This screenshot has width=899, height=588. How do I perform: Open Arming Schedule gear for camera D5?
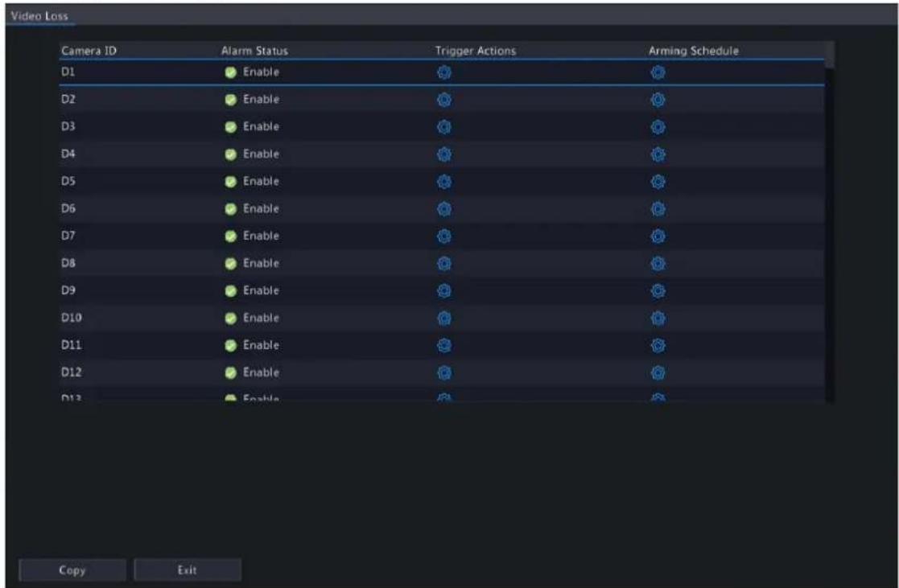coord(658,182)
